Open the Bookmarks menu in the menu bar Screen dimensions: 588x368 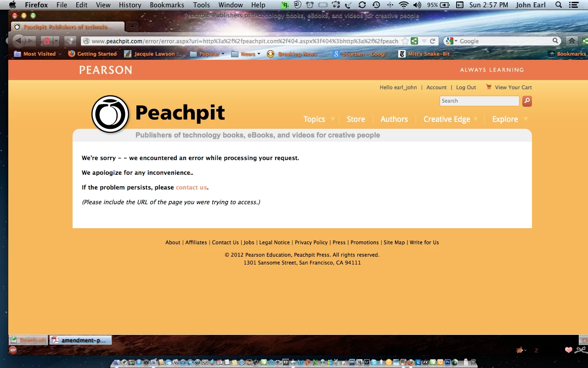[x=167, y=5]
